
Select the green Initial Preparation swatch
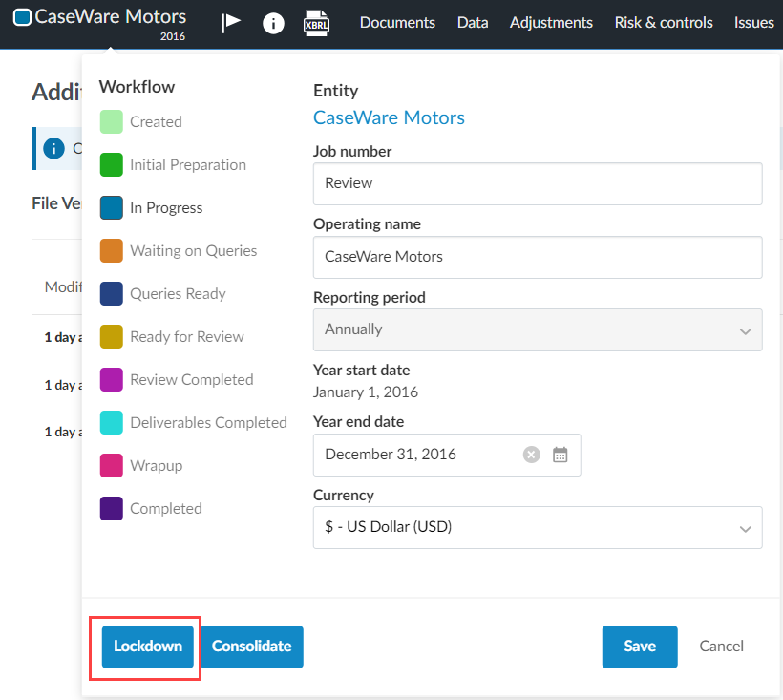(x=112, y=165)
